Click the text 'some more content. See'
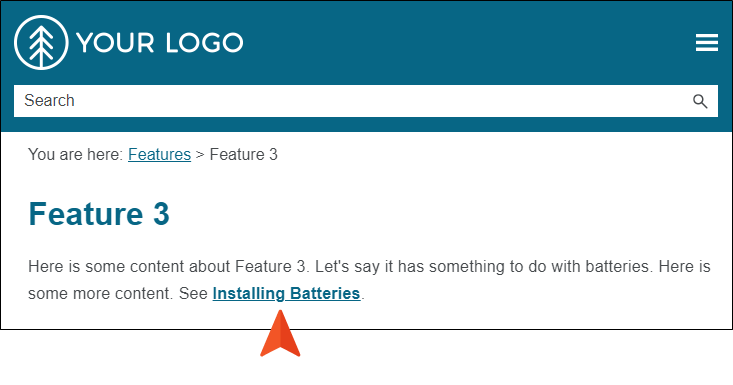The width and height of the screenshot is (733, 385). [118, 293]
